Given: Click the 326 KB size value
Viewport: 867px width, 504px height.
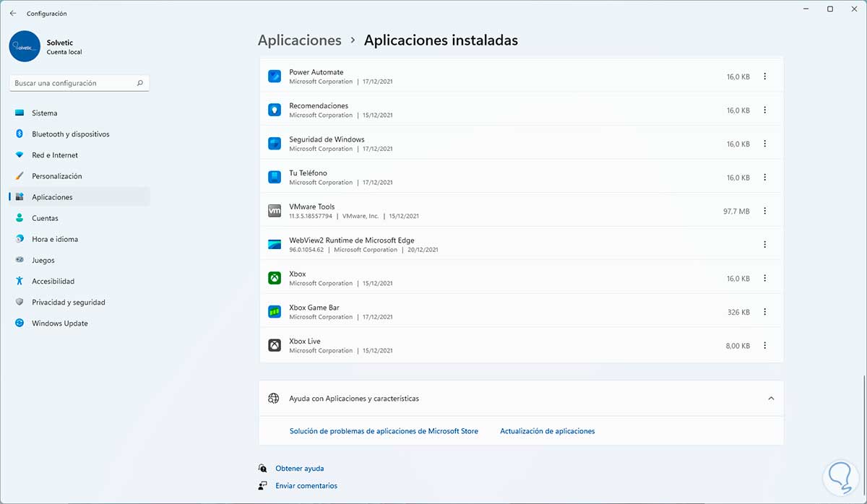Looking at the screenshot, I should pos(738,312).
